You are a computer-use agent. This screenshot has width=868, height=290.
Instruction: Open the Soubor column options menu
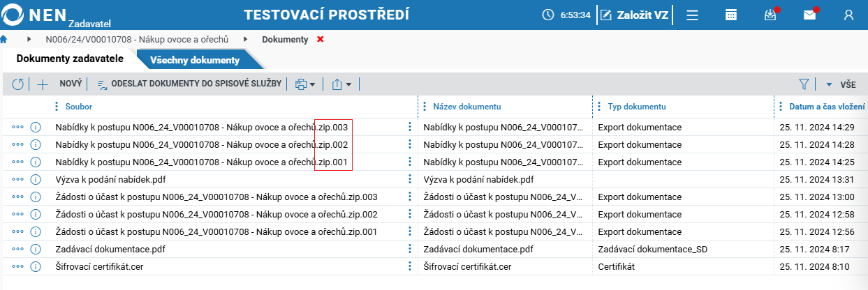tap(57, 107)
